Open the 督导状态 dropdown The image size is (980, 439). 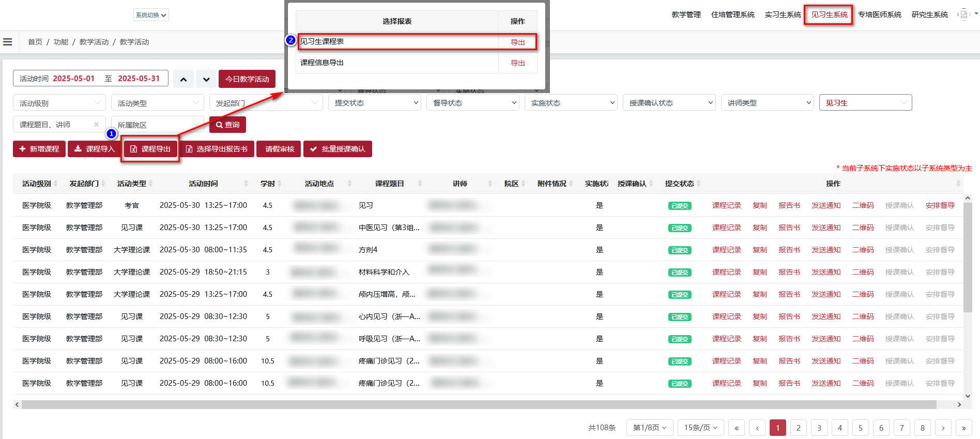[x=473, y=103]
